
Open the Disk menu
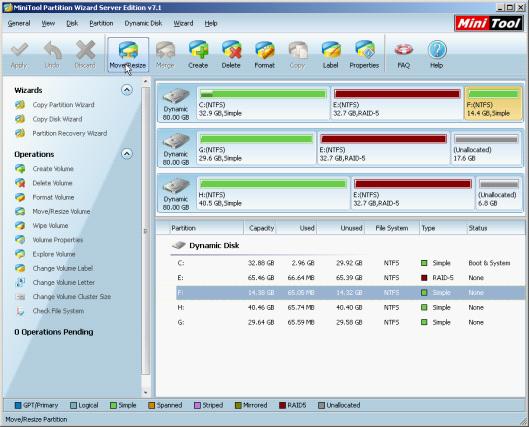pos(72,23)
